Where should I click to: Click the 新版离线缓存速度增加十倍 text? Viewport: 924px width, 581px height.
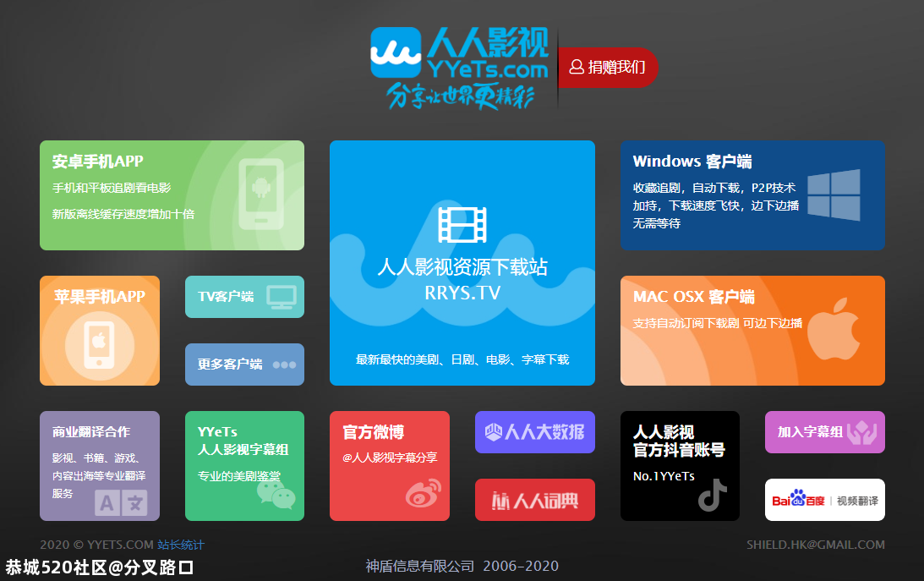123,214
